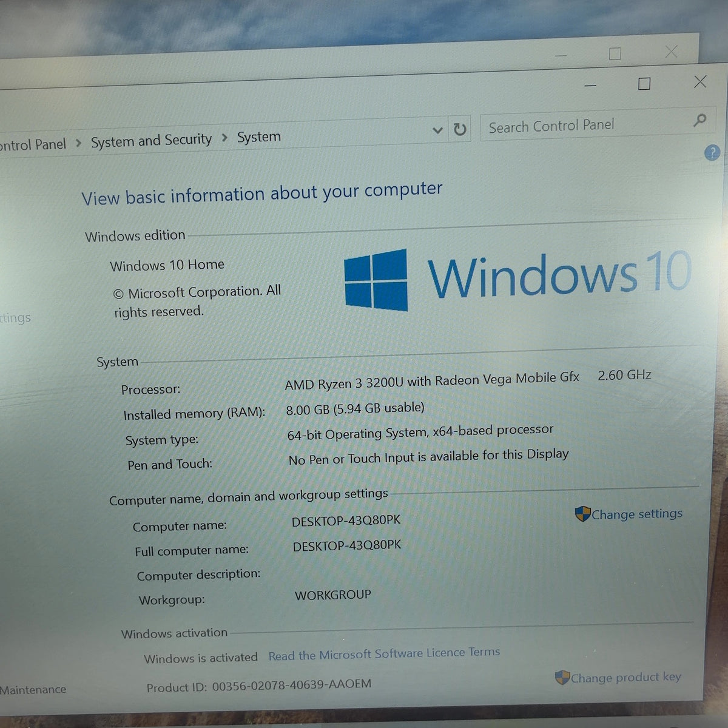
Task: Expand chevron after Control Panel breadcrumb
Action: (x=78, y=143)
